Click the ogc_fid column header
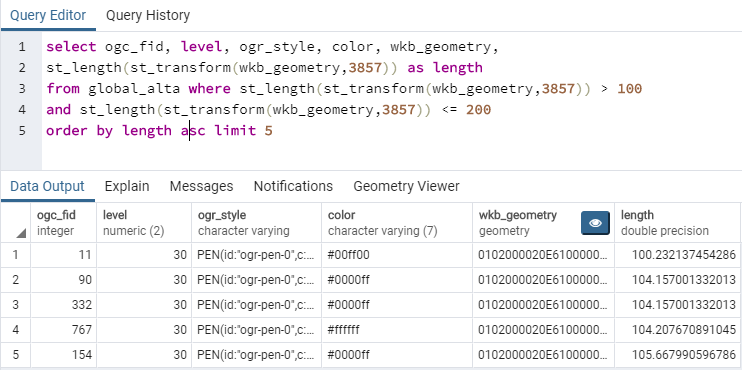The image size is (742, 370). tap(63, 223)
